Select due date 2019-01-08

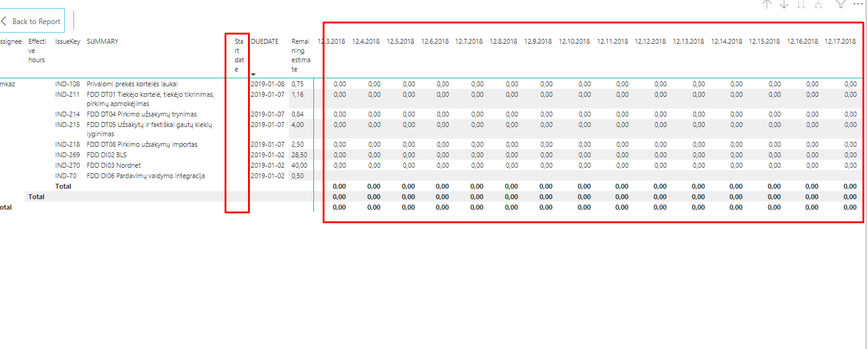coord(268,84)
